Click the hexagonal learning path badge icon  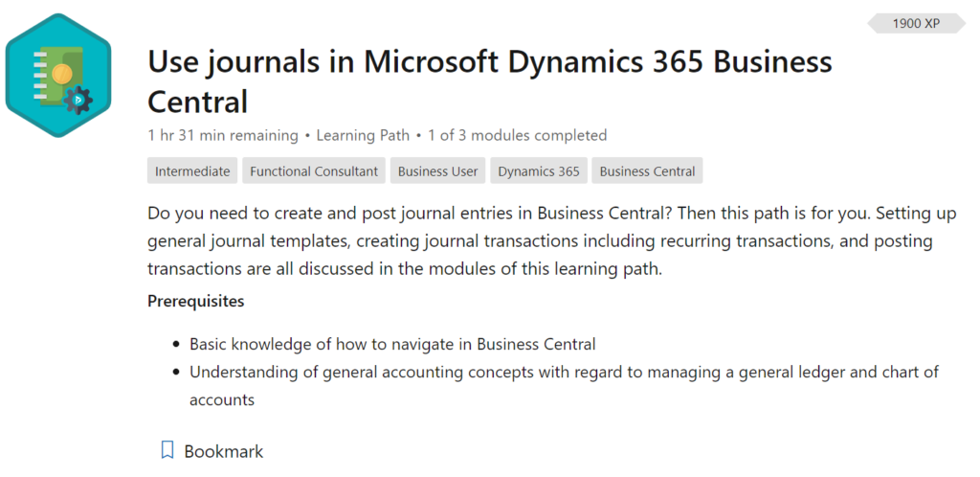tap(58, 75)
